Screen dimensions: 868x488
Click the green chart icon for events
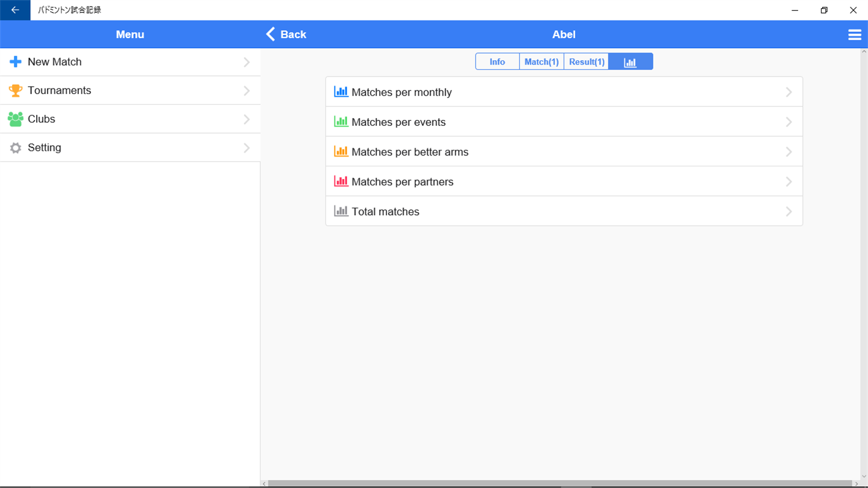341,121
